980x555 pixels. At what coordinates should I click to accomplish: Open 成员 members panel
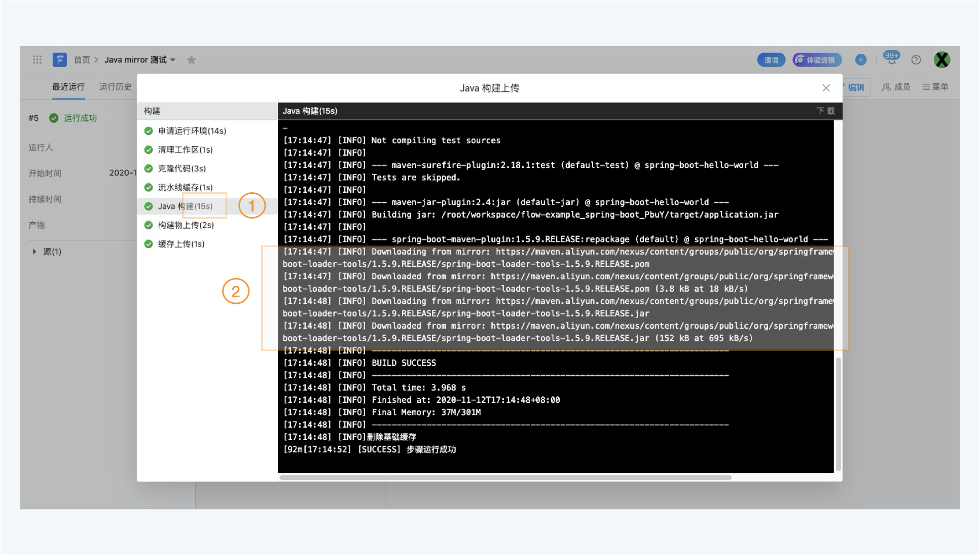point(896,87)
